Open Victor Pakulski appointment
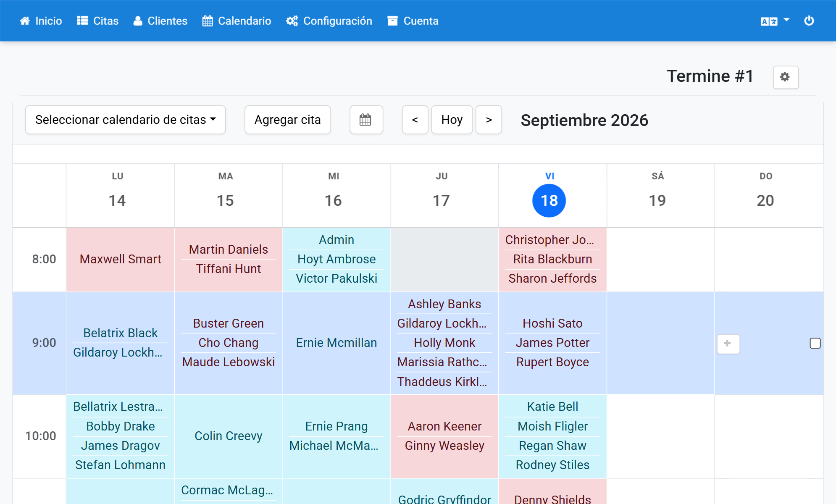 point(336,278)
